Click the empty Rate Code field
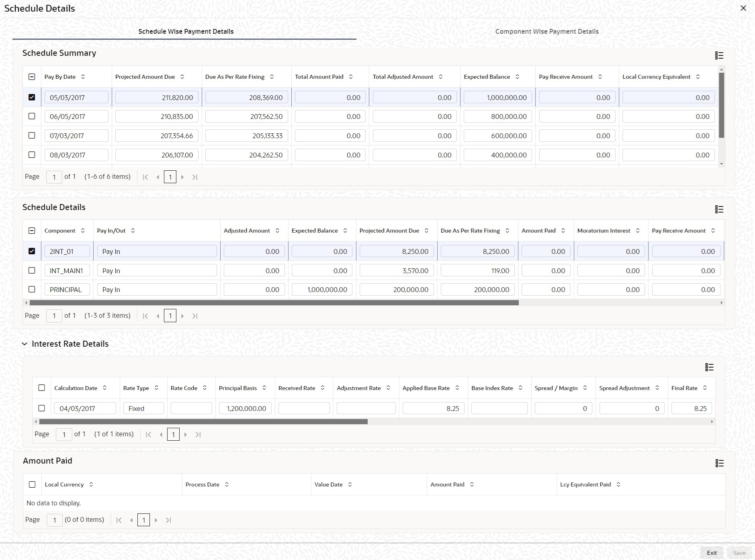Image resolution: width=755 pixels, height=560 pixels. point(191,408)
